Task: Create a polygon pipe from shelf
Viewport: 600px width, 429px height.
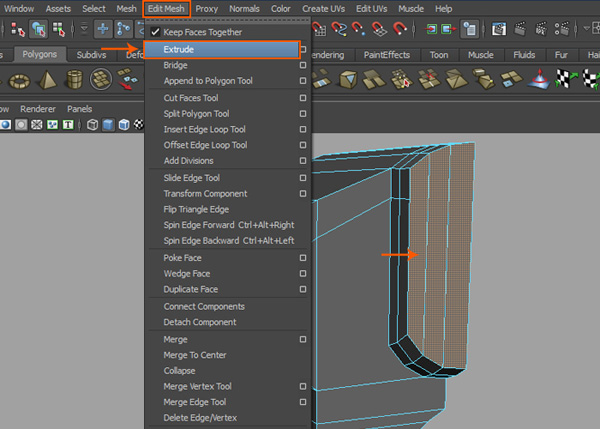Action: (x=74, y=79)
